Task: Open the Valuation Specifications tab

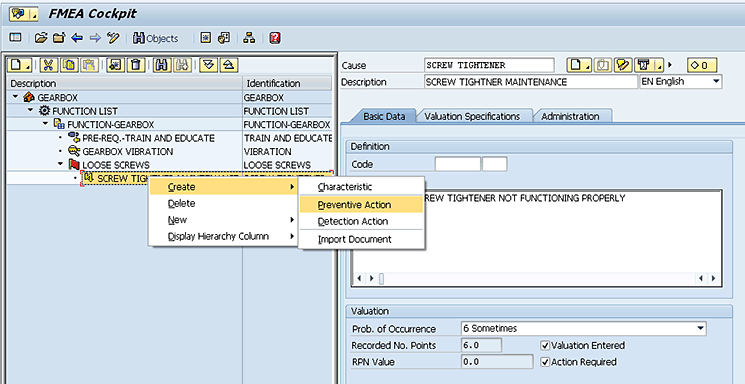Action: coord(472,116)
